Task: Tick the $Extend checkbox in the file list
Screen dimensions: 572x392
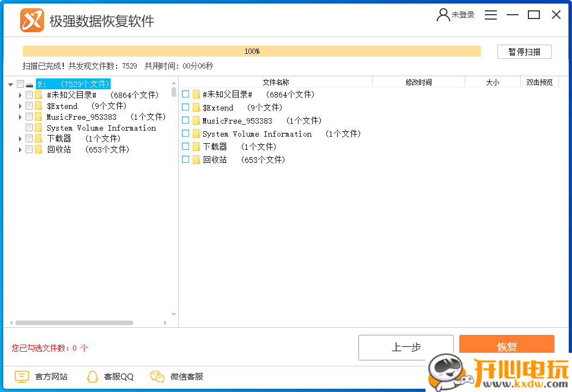Action: [185, 107]
